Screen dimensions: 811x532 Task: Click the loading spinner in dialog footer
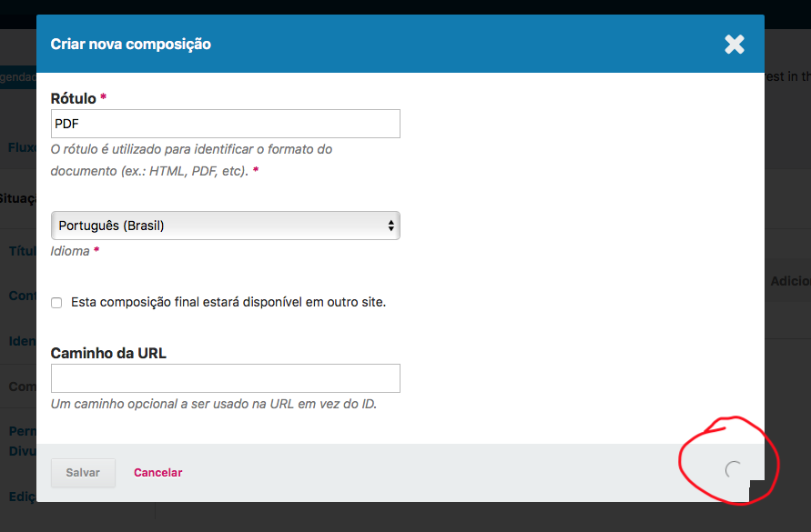point(733,469)
